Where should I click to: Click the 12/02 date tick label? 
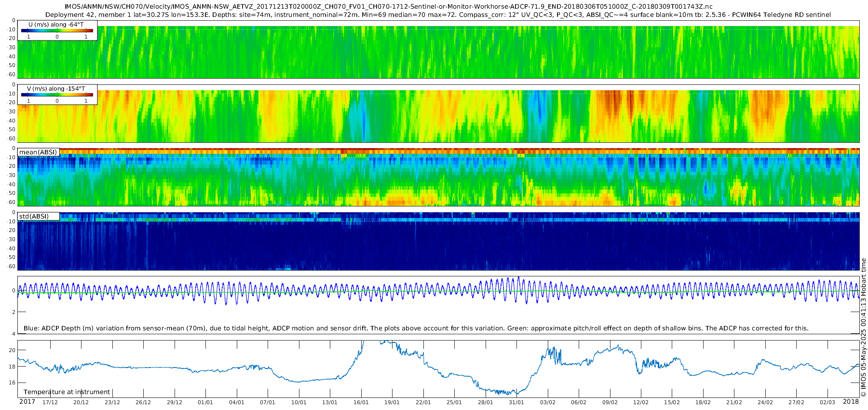click(x=640, y=403)
